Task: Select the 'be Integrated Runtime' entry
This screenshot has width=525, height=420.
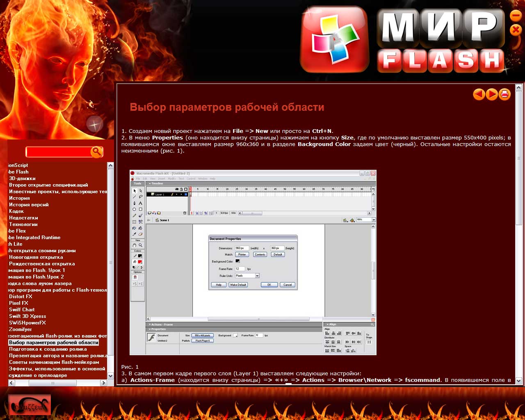Action: pyautogui.click(x=34, y=237)
